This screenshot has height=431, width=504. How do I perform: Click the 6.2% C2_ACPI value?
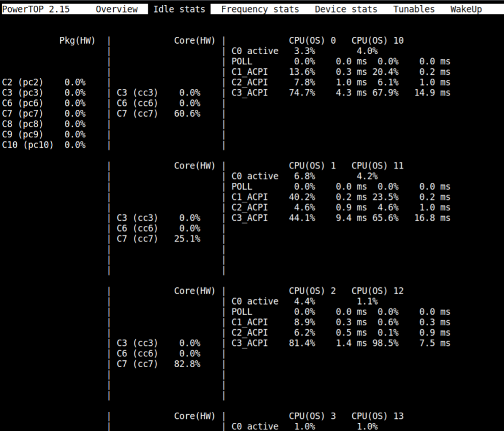tap(305, 333)
